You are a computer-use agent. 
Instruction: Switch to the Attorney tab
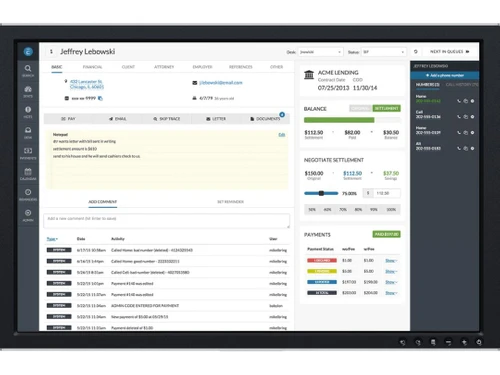pos(164,67)
